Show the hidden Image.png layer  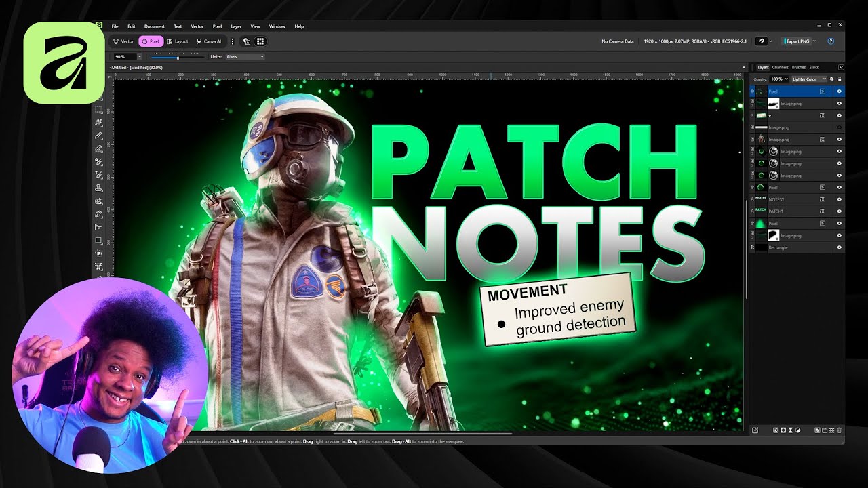click(840, 127)
